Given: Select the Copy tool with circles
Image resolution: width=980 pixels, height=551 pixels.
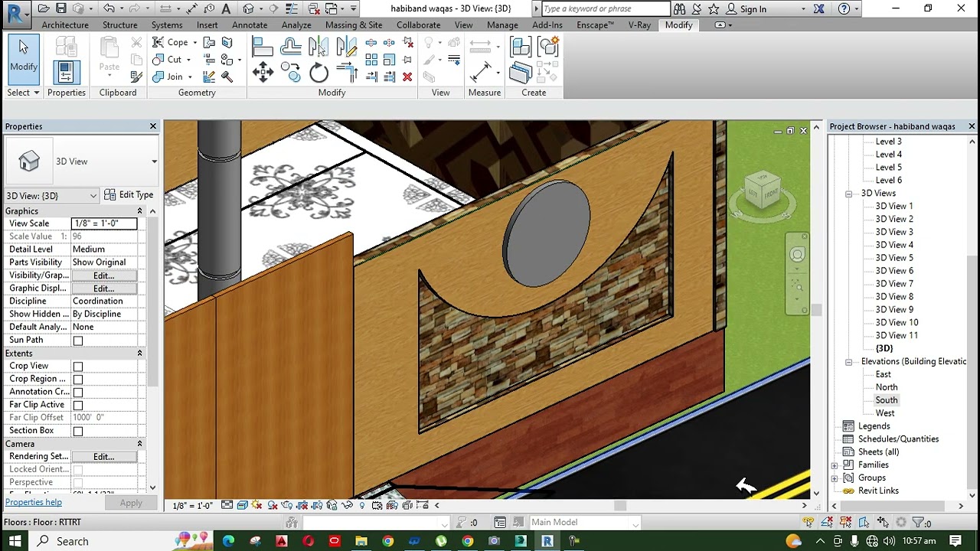Looking at the screenshot, I should pyautogui.click(x=291, y=73).
